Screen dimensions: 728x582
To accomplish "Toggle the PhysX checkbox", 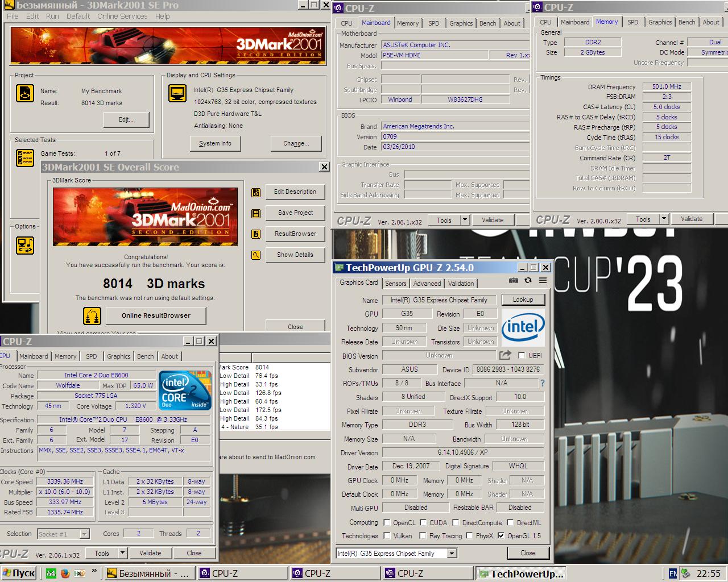I will point(469,535).
